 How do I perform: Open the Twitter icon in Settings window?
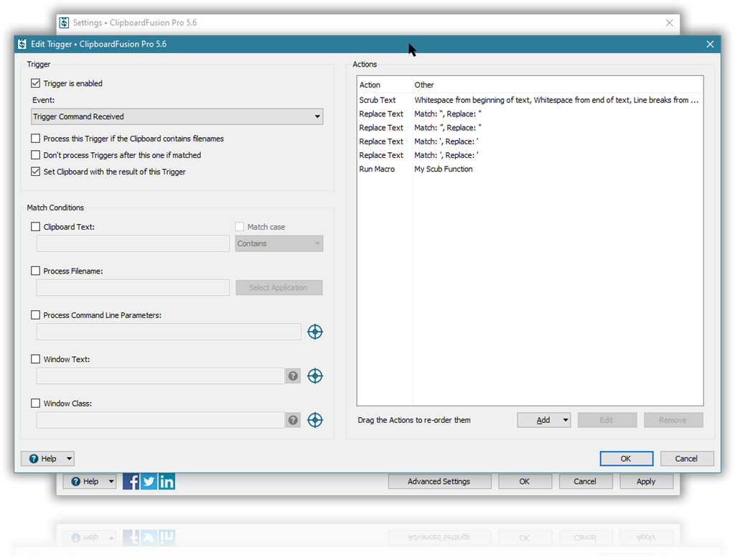point(149,481)
